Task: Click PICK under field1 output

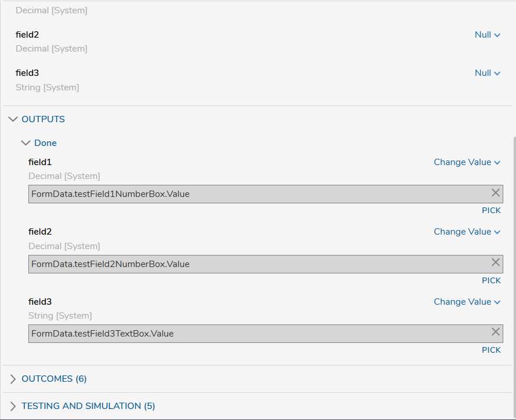Action: pos(491,210)
